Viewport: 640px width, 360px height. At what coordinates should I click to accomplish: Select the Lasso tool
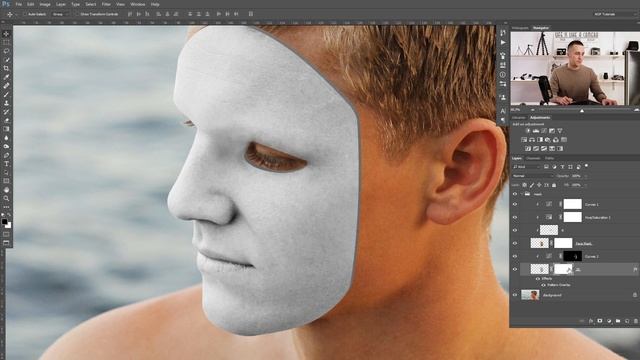(6, 51)
